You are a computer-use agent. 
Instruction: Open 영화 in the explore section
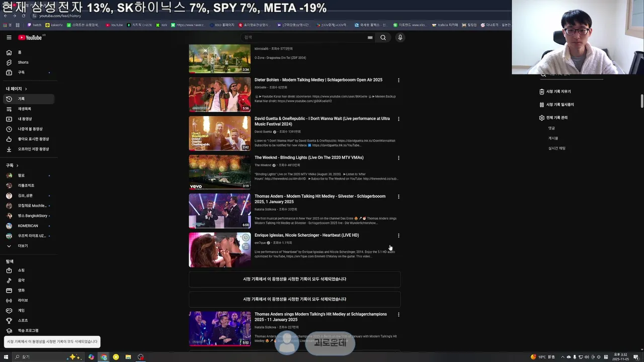point(28,290)
